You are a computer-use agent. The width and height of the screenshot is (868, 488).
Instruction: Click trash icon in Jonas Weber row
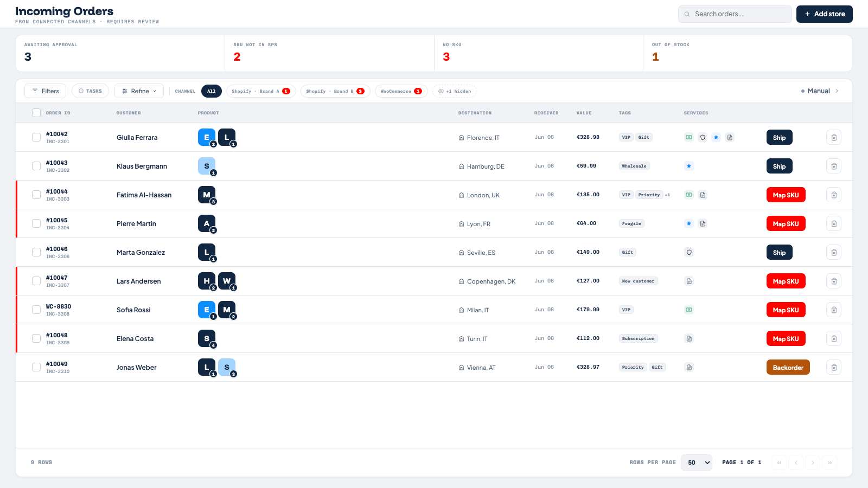pyautogui.click(x=834, y=367)
